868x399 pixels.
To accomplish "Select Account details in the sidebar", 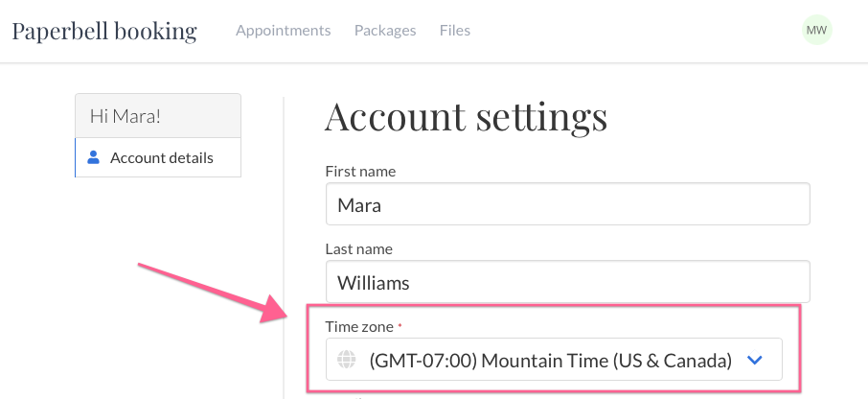I will pos(158,158).
